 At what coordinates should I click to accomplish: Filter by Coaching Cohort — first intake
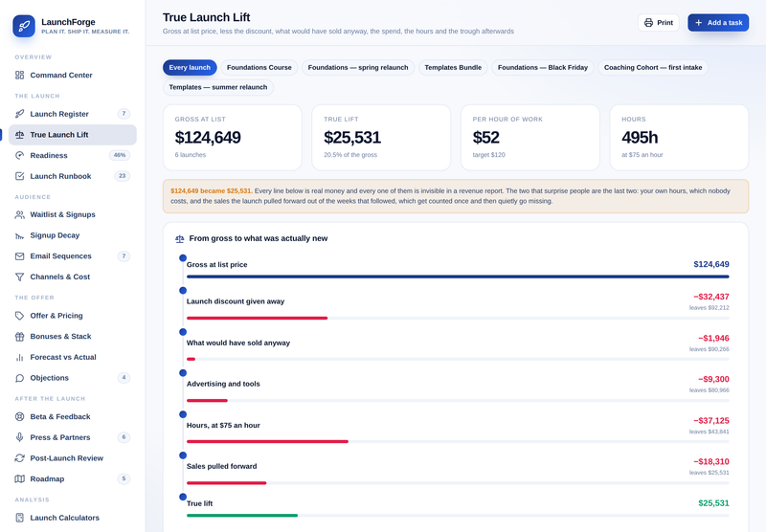point(653,67)
